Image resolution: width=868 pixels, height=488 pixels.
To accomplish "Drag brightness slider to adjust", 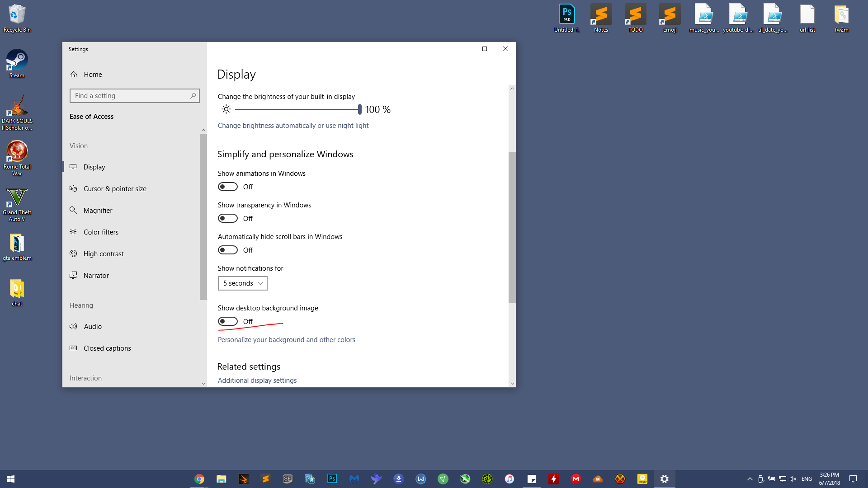I will (x=359, y=109).
